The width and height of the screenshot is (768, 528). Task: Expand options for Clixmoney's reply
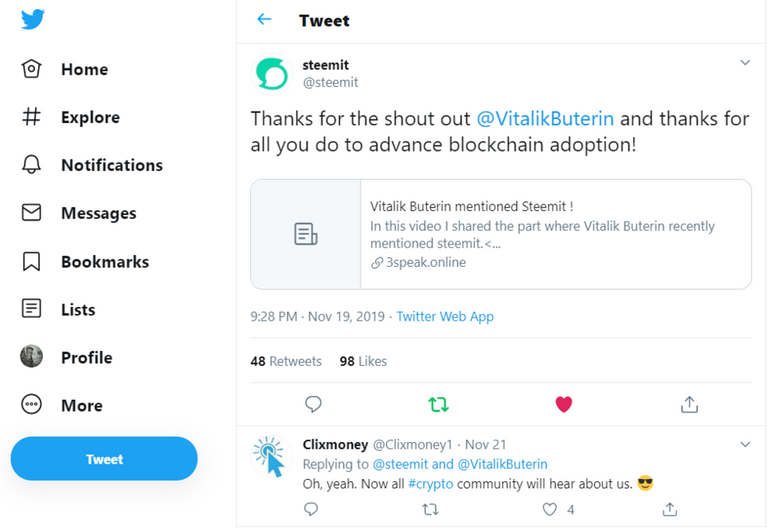[745, 443]
